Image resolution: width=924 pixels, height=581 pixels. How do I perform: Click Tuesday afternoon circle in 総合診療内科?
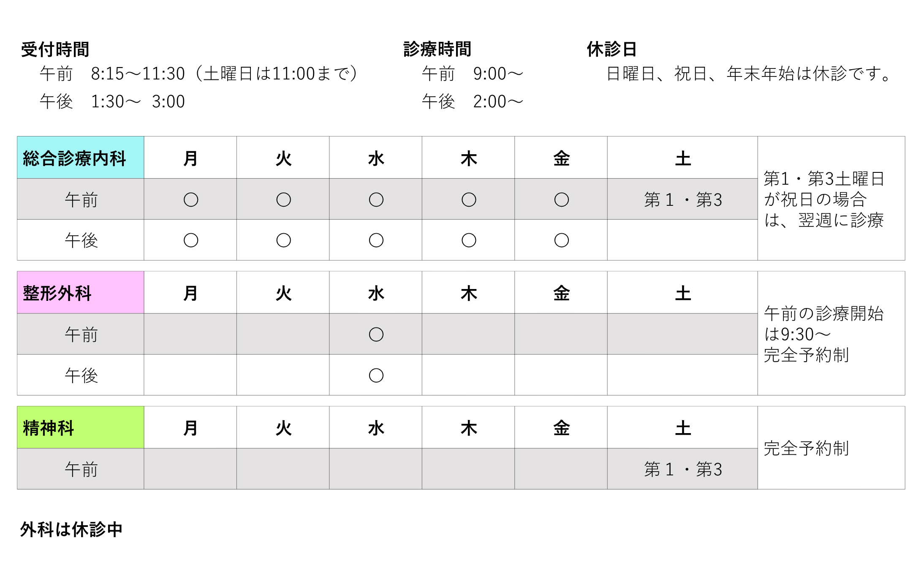point(283,240)
